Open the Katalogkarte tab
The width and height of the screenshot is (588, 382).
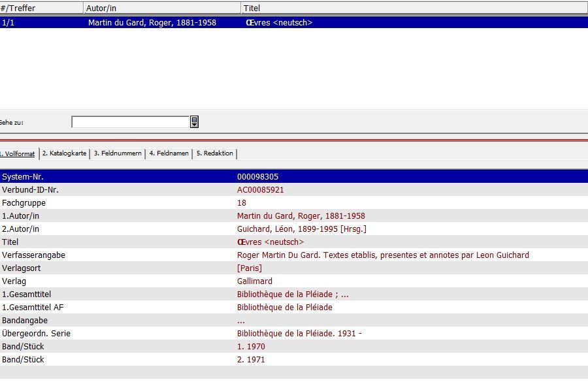point(64,153)
